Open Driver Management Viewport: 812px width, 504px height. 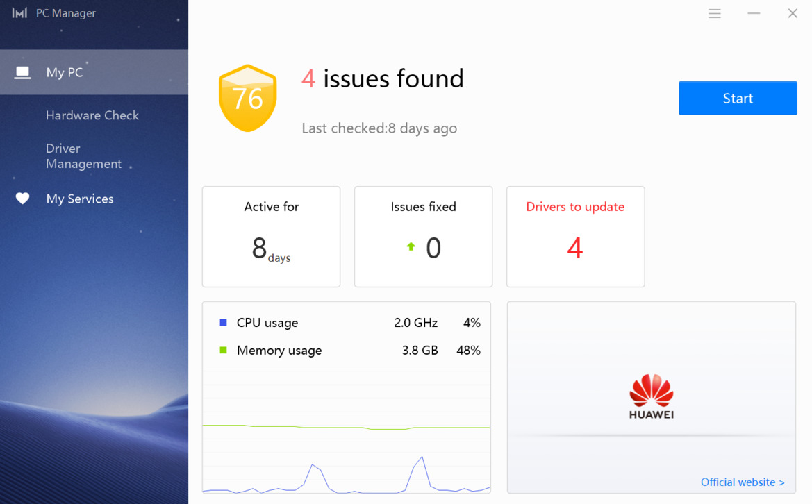coord(83,156)
